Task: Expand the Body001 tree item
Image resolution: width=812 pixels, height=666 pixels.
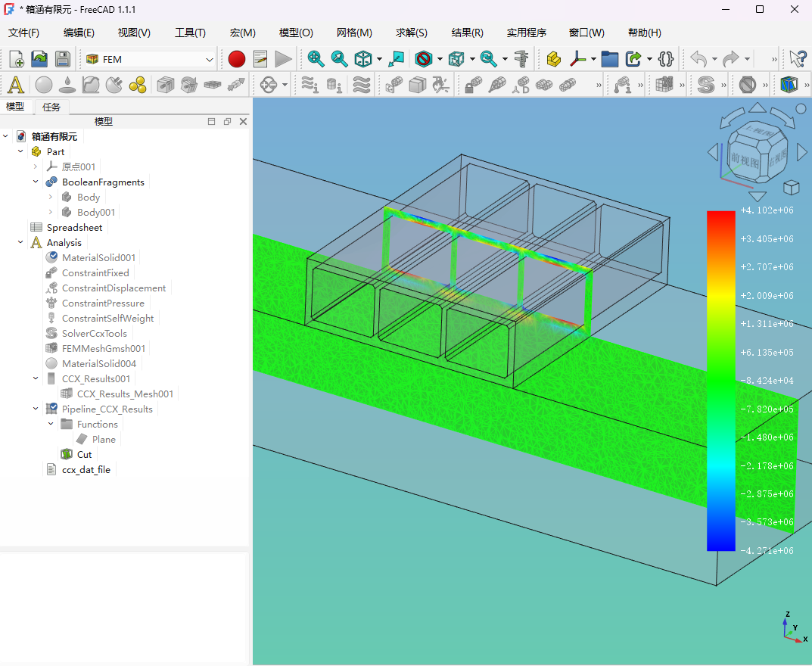Action: point(50,213)
